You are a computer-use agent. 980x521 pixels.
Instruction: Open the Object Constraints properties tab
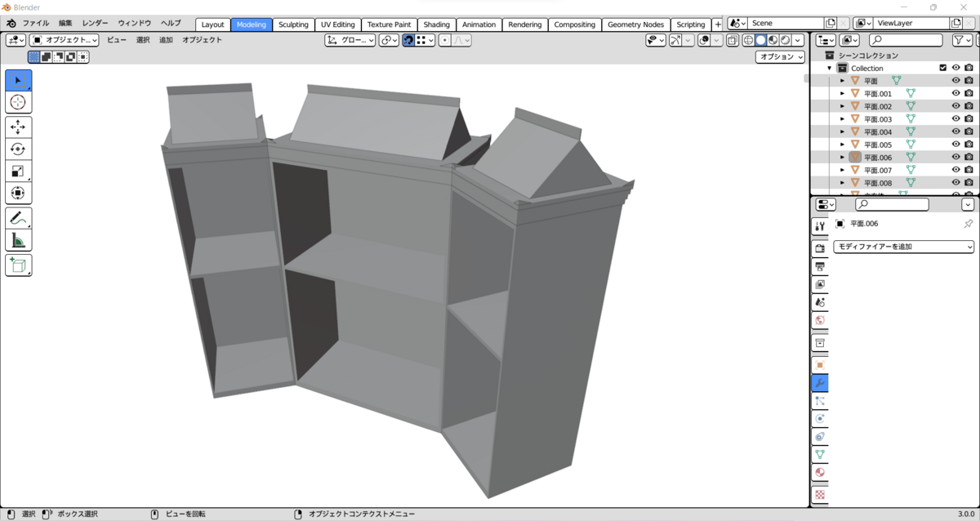[x=820, y=436]
